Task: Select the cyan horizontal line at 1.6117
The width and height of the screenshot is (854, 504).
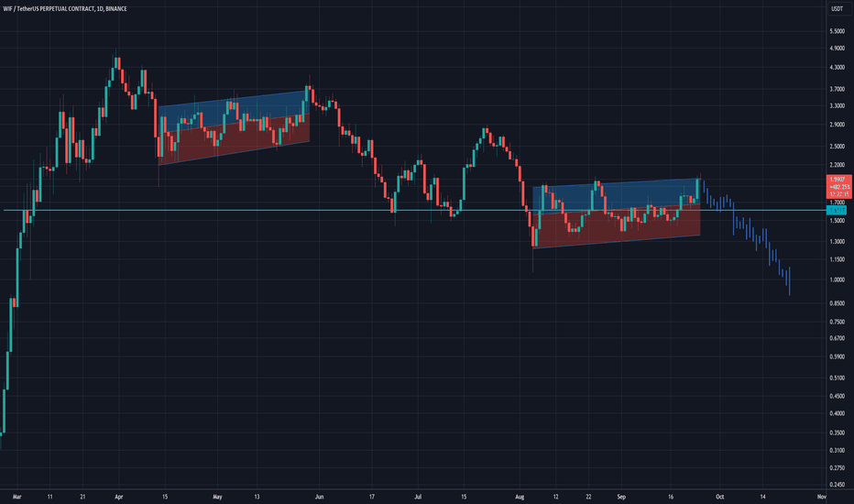Action: click(414, 211)
